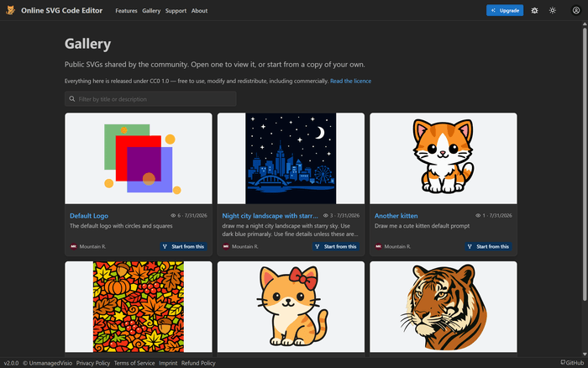This screenshot has height=368, width=588.
Task: Focus the Filter by title or description field
Action: pos(150,99)
